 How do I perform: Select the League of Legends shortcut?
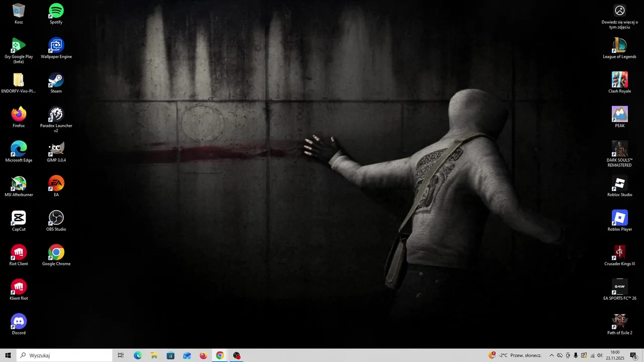(x=620, y=48)
